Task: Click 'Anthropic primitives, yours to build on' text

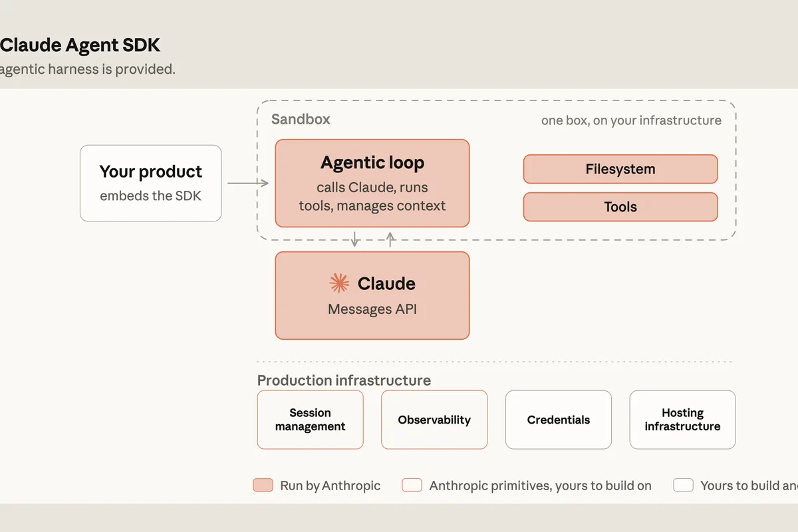Action: (x=541, y=485)
